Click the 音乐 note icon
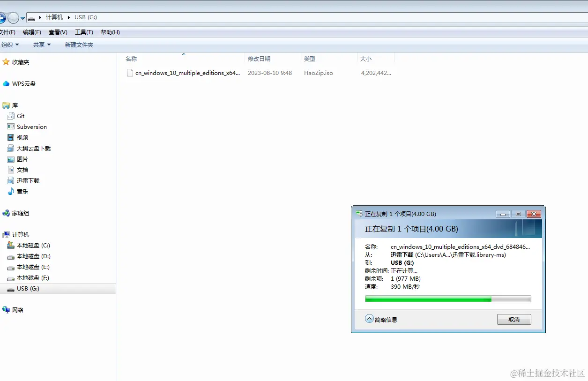The height and width of the screenshot is (381, 588). (11, 191)
